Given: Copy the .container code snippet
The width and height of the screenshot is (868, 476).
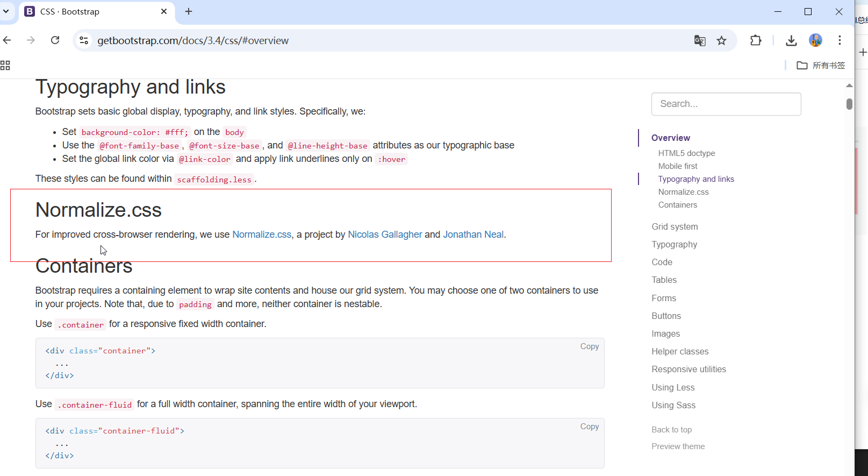Looking at the screenshot, I should (590, 346).
